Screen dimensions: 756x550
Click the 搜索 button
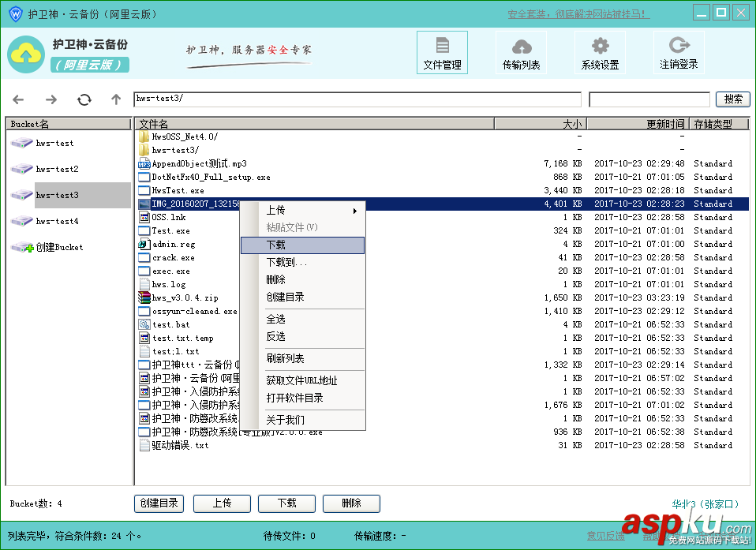(x=732, y=99)
